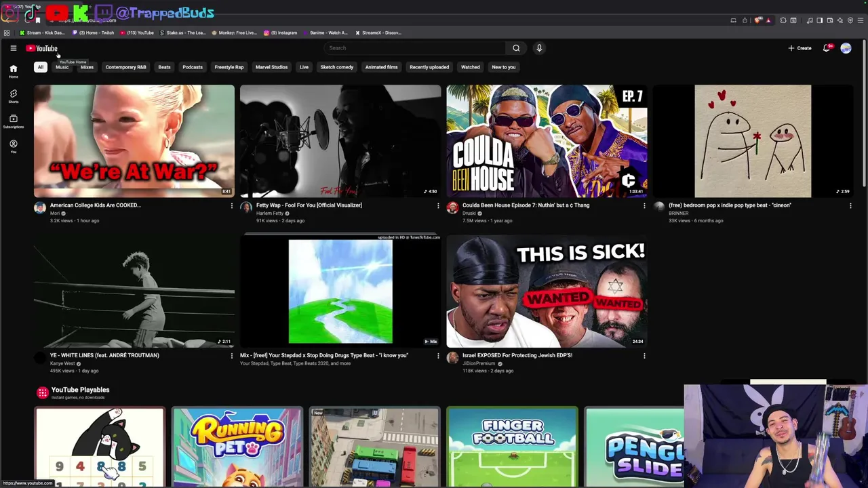Select the Watched filter chip
The width and height of the screenshot is (868, 488).
pyautogui.click(x=470, y=67)
